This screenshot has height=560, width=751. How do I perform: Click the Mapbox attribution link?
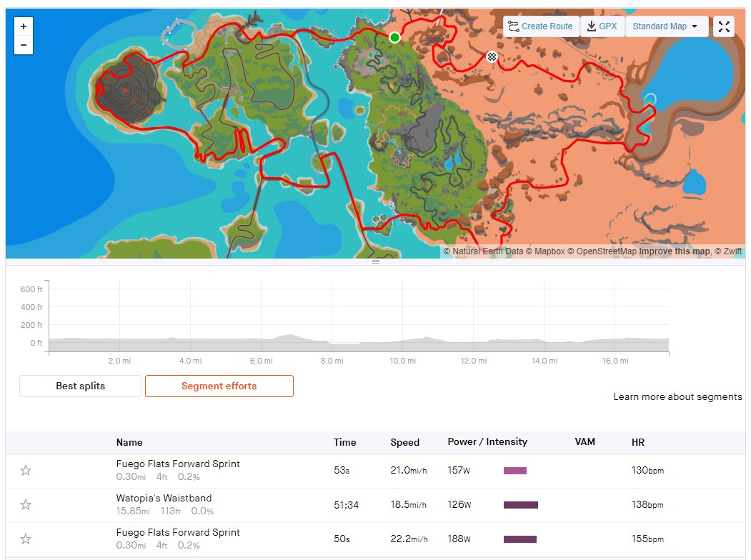click(x=545, y=251)
